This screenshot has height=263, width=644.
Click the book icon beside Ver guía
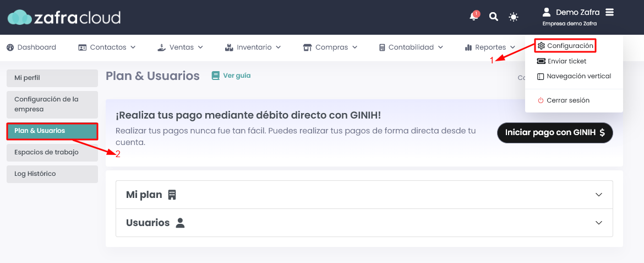pyautogui.click(x=216, y=76)
